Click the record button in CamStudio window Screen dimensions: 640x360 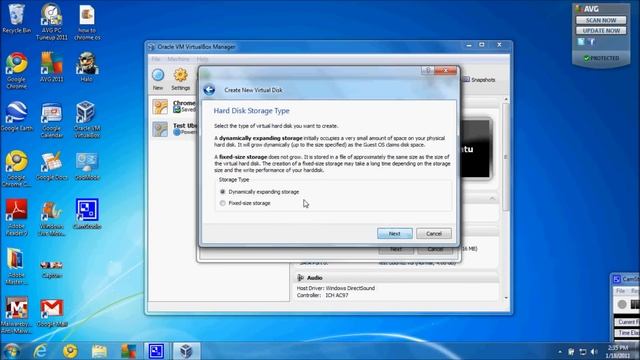(622, 304)
